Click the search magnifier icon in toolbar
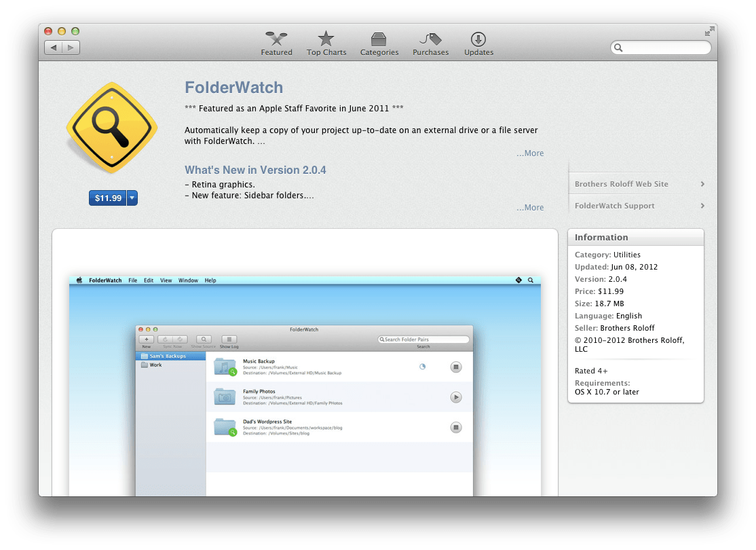Screen dimensions: 756x550 coord(618,48)
